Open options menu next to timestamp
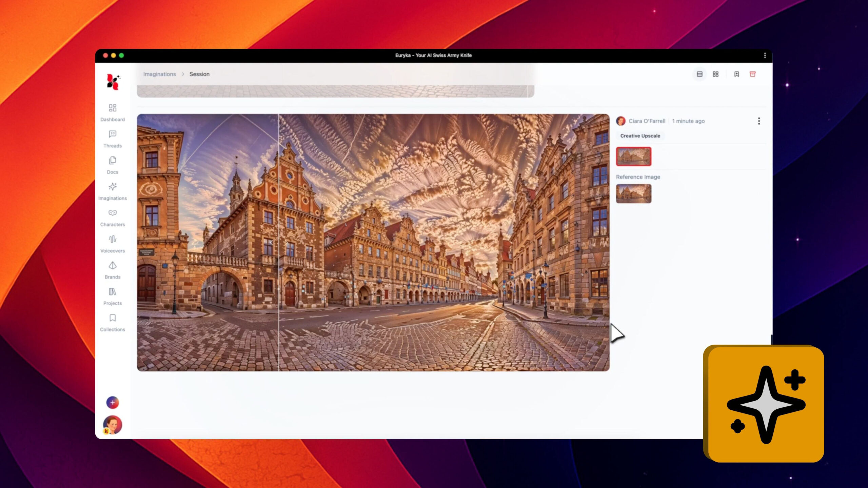 (759, 121)
